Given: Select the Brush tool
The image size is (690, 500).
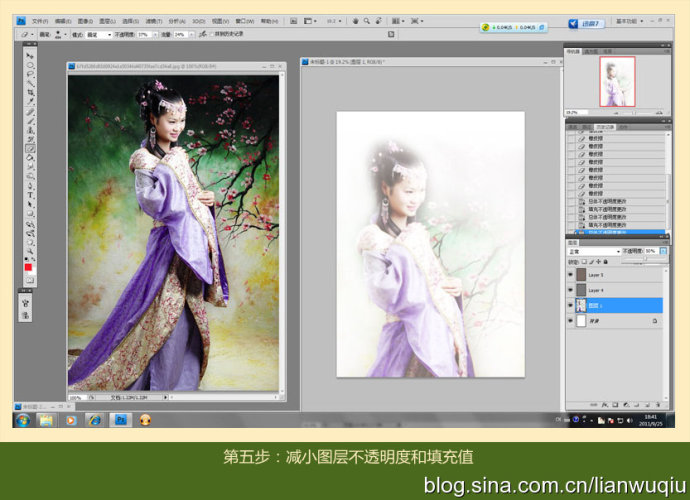Looking at the screenshot, I should click(x=30, y=121).
